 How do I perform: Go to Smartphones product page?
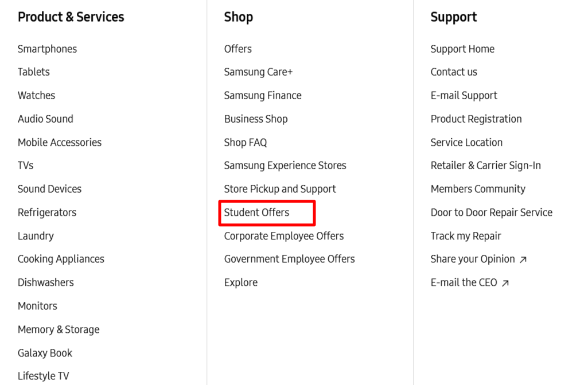(x=47, y=49)
